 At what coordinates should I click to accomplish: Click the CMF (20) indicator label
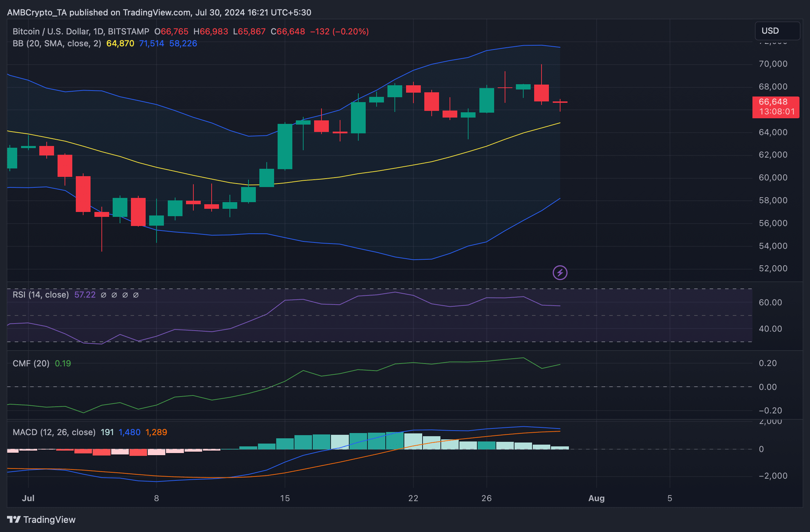click(31, 364)
